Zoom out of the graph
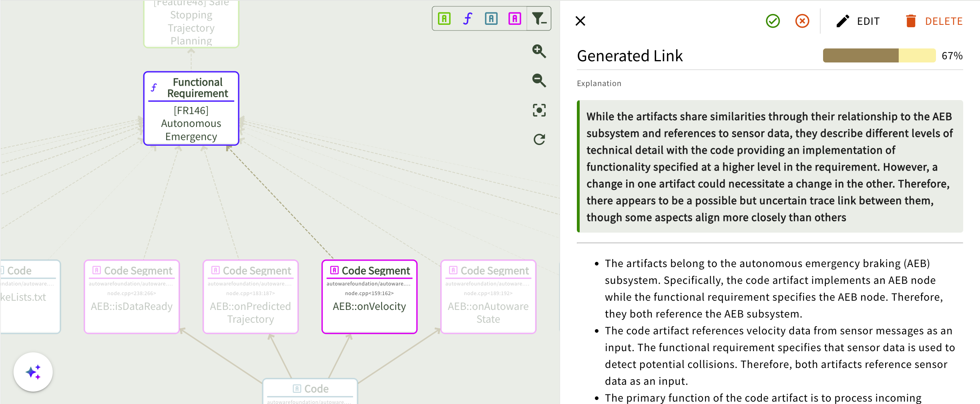 click(x=539, y=80)
